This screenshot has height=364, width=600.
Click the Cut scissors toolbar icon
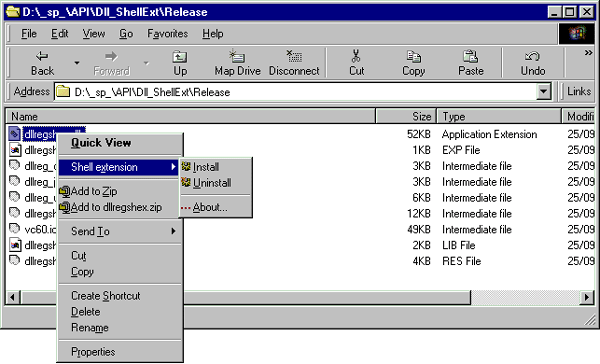coord(356,56)
